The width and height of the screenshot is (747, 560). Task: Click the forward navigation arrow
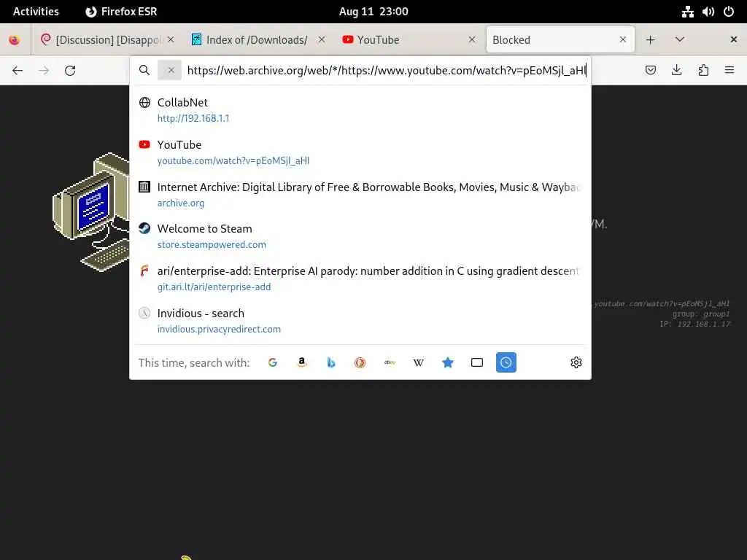44,71
